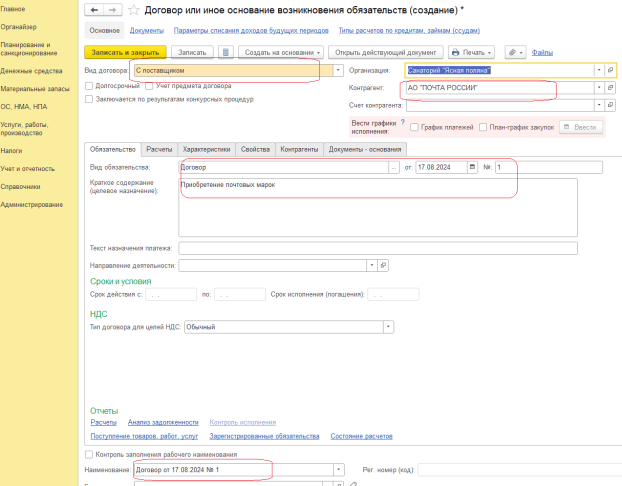Go back with the left arrow button
The width and height of the screenshot is (622, 486).
94,10
